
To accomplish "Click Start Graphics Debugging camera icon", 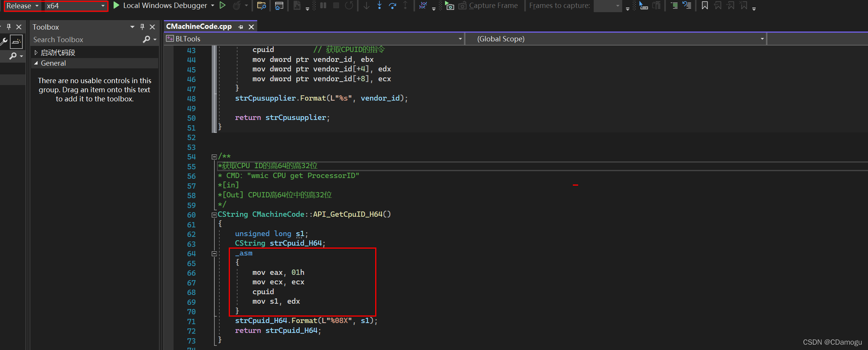I will click(x=450, y=5).
